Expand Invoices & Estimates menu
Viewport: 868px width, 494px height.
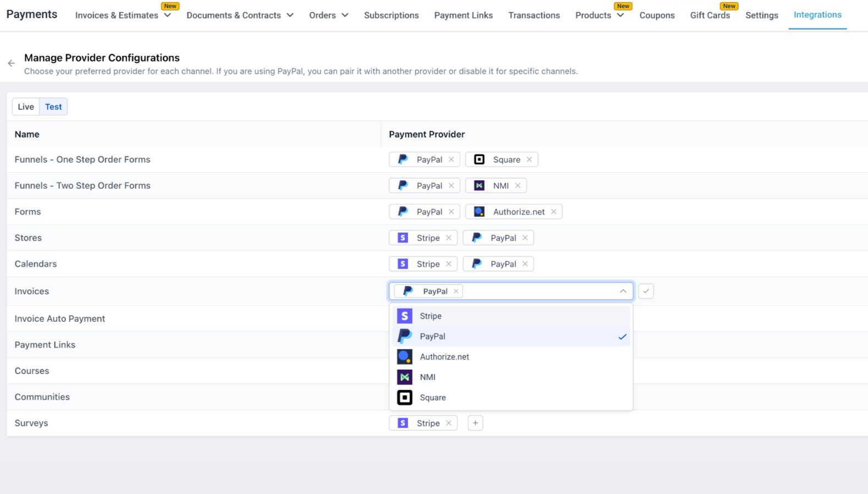coord(123,15)
